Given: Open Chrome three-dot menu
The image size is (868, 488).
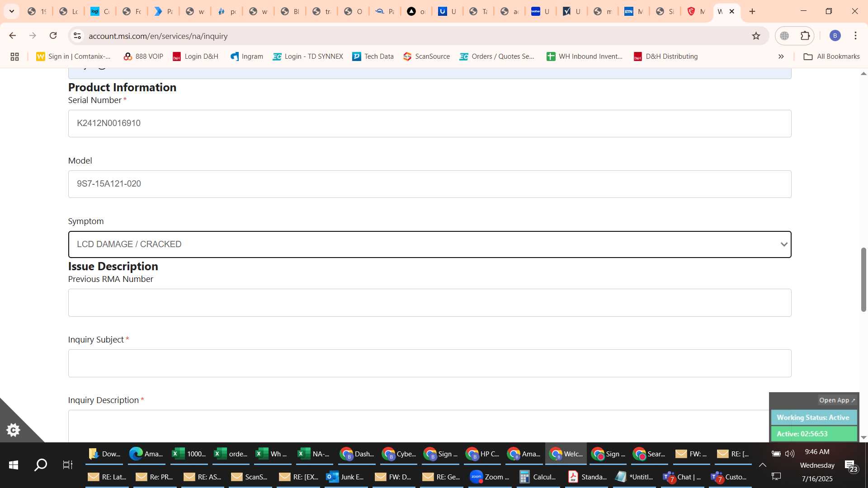Looking at the screenshot, I should tap(855, 36).
